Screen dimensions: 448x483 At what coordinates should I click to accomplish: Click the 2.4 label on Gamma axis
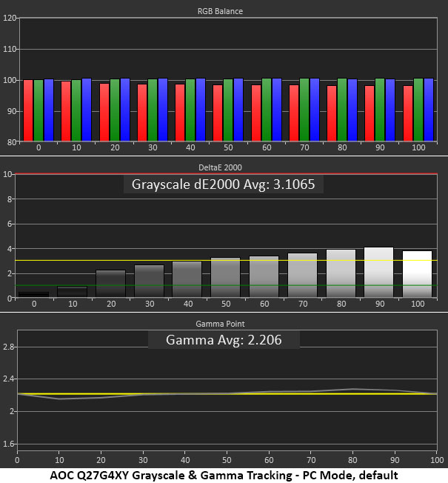pyautogui.click(x=8, y=379)
